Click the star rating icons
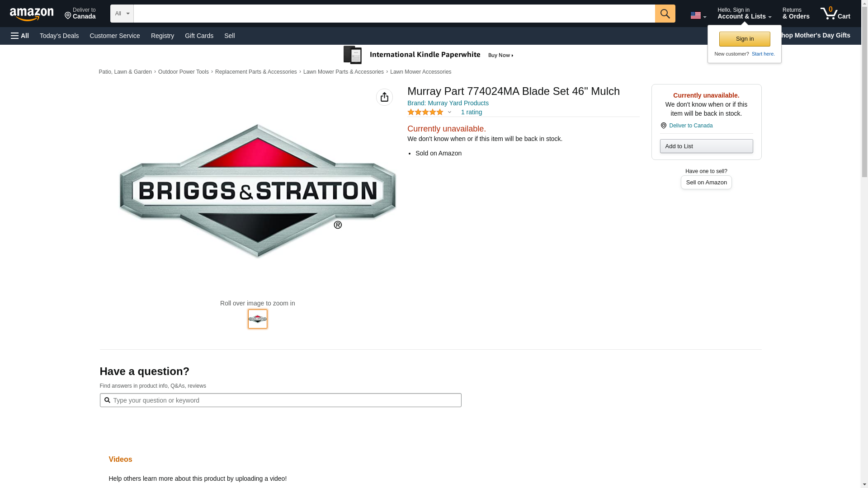Image resolution: width=868 pixels, height=488 pixels. tap(425, 112)
